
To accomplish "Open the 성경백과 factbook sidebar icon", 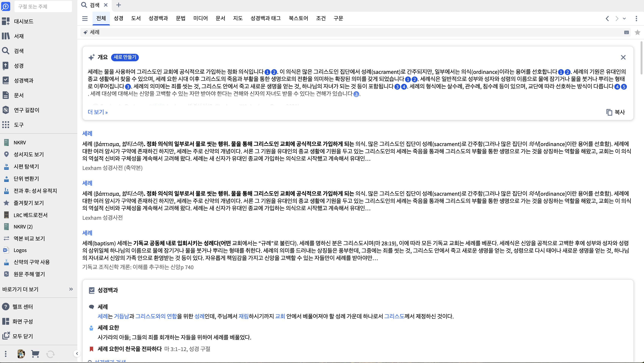I will click(x=5, y=80).
